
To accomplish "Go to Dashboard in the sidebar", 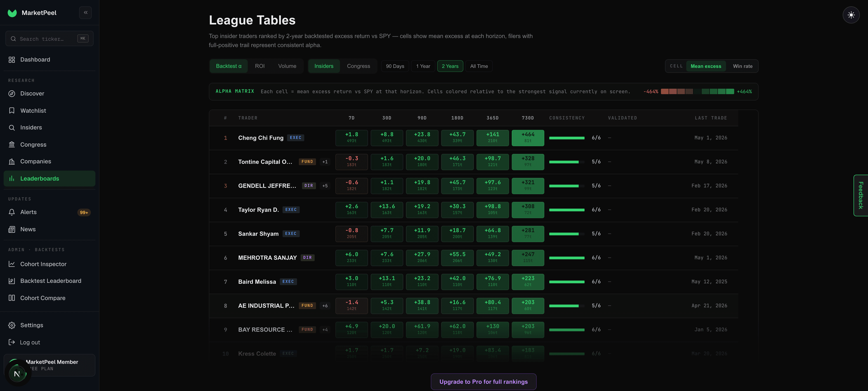I will click(49, 60).
